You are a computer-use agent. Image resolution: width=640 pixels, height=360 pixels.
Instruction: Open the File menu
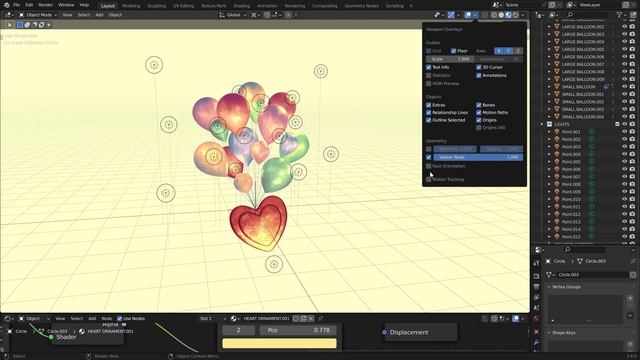pyautogui.click(x=16, y=5)
